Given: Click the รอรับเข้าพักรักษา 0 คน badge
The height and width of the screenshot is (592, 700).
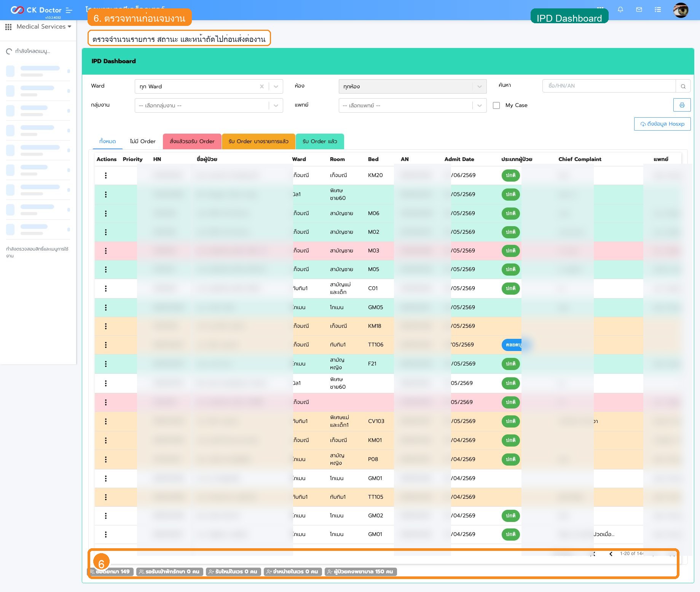Looking at the screenshot, I should pos(170,571).
